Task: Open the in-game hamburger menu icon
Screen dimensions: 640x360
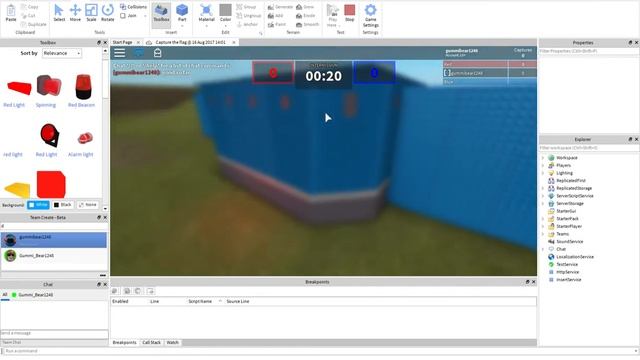Action: coord(120,53)
